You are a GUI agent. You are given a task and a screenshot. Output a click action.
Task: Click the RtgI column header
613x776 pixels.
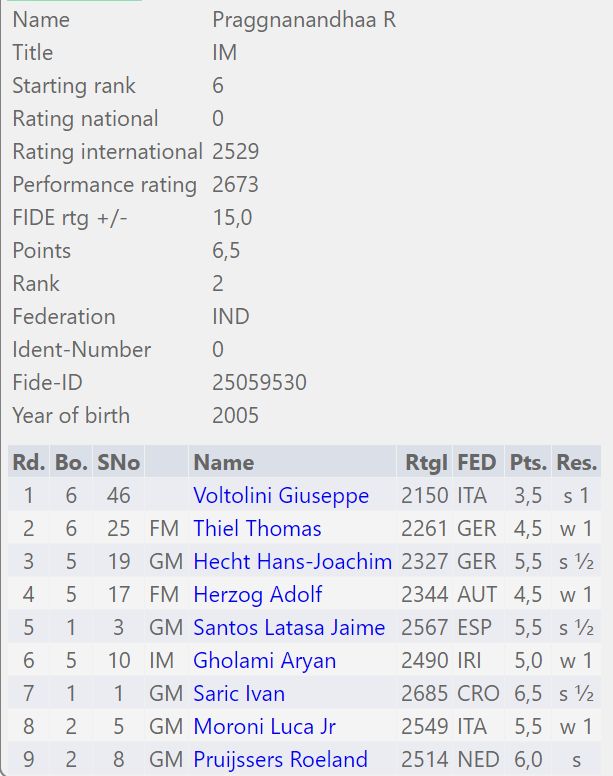click(425, 462)
